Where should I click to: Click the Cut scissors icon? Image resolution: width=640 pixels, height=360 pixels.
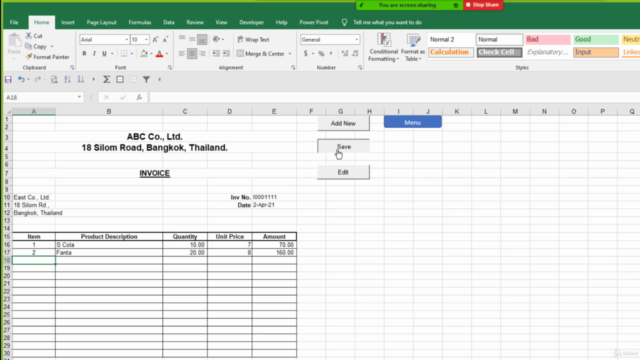coord(29,36)
